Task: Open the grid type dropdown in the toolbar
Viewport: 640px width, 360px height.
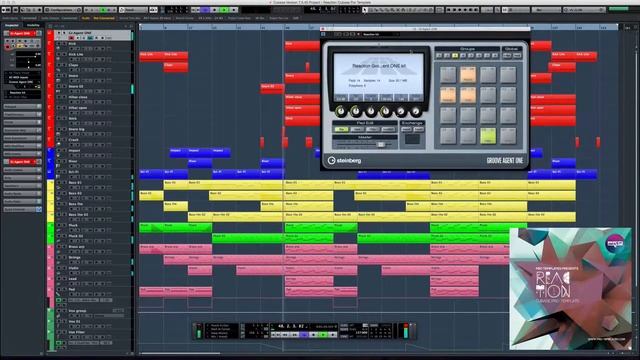Action: click(547, 10)
